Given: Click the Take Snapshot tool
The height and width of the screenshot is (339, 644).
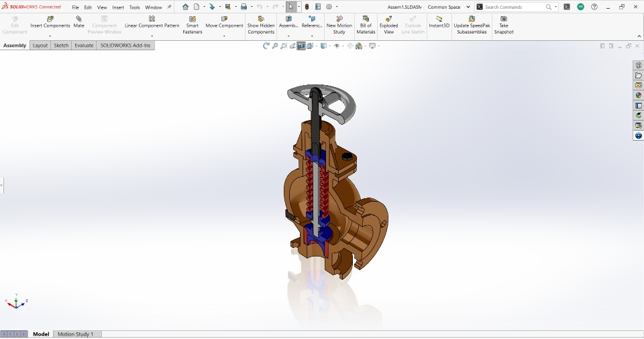Looking at the screenshot, I should (x=504, y=25).
